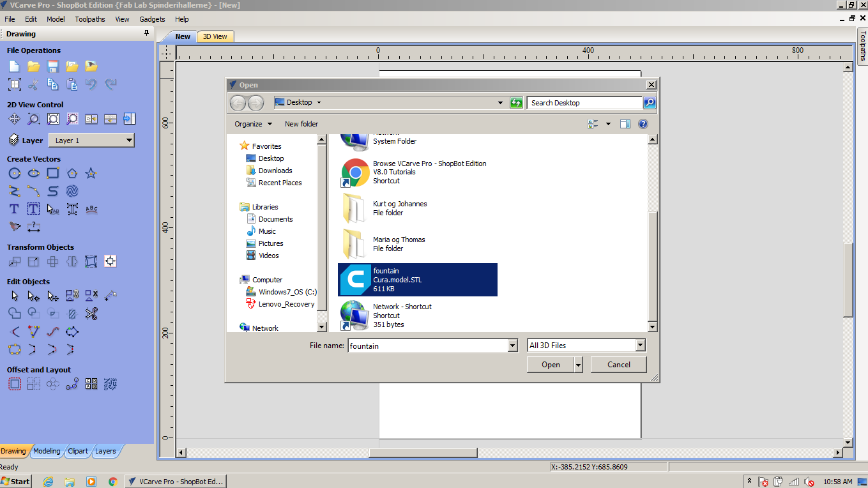Open the change view options dropdown arrow
The height and width of the screenshot is (488, 868).
[x=608, y=124]
